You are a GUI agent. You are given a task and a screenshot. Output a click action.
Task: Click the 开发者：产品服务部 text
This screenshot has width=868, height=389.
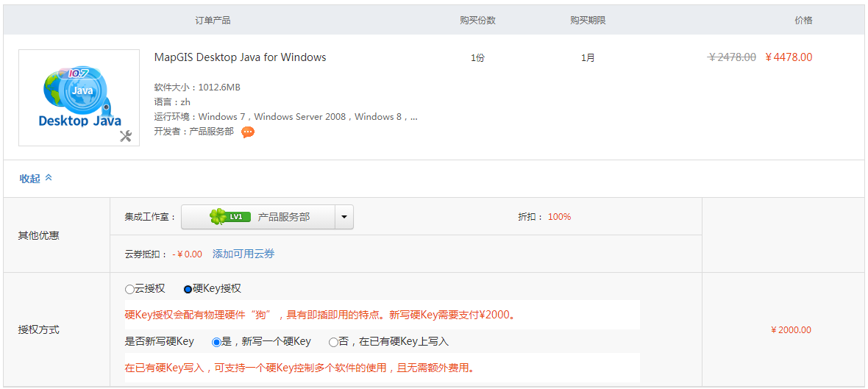click(x=193, y=132)
